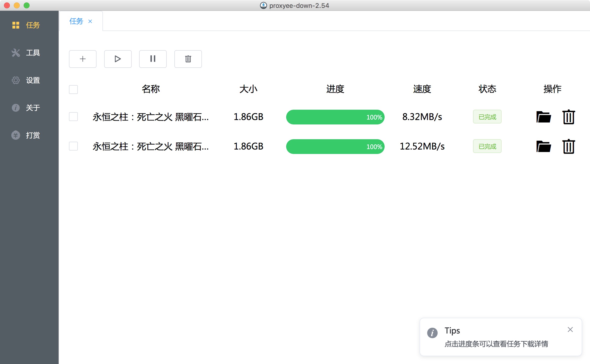Click the 1.86GB size in the 8.32MB/s row

248,117
